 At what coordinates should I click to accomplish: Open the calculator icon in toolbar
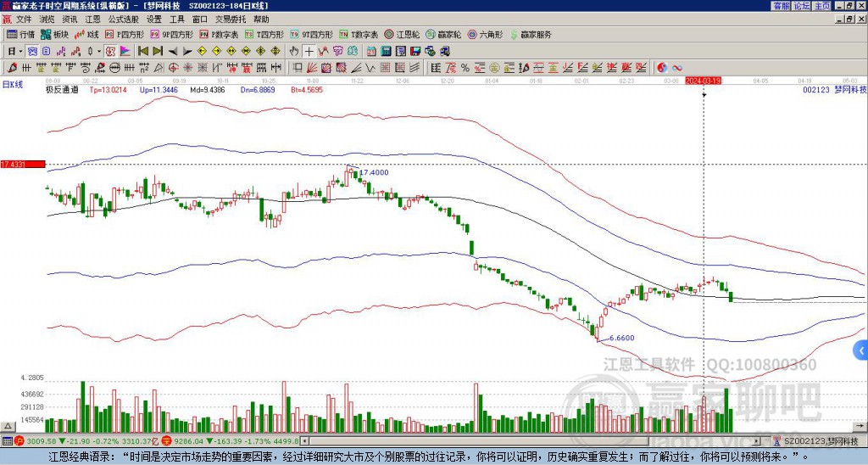pos(387,52)
